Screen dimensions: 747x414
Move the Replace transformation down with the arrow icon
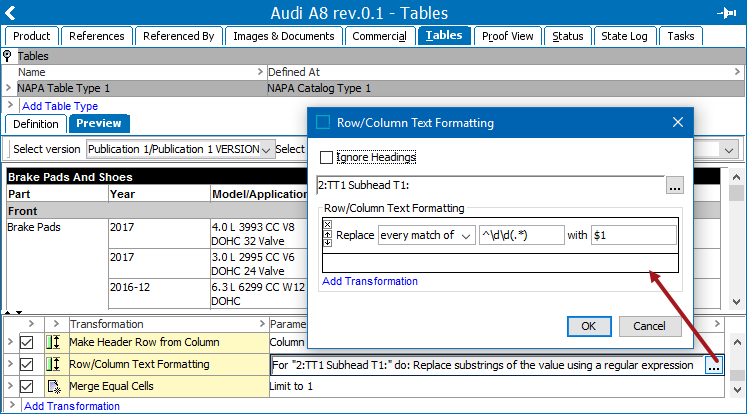(x=327, y=242)
